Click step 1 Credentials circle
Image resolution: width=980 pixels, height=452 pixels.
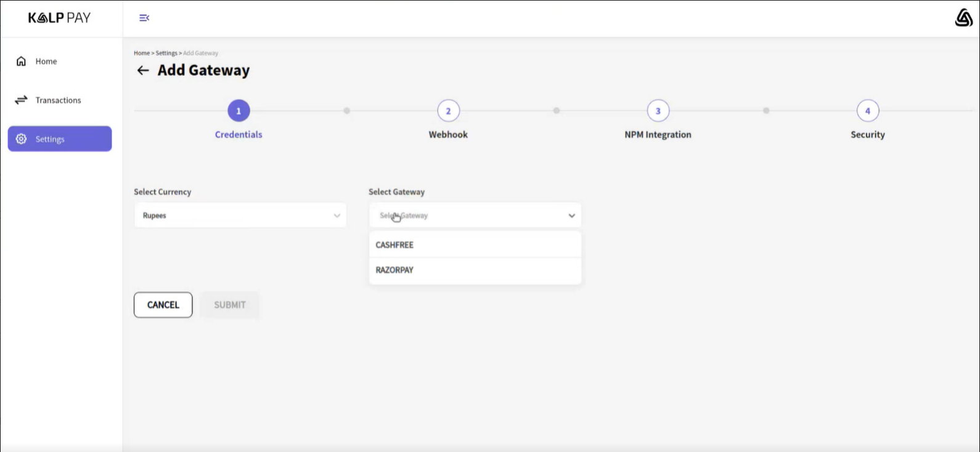pyautogui.click(x=239, y=111)
